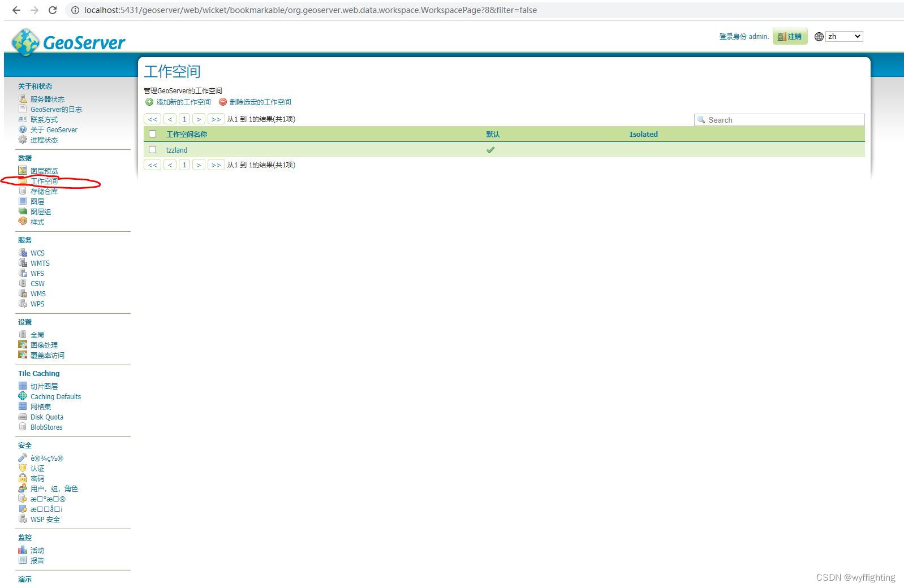This screenshot has width=904, height=588.
Task: Click the layers icon beside 图层
Action: [x=23, y=201]
